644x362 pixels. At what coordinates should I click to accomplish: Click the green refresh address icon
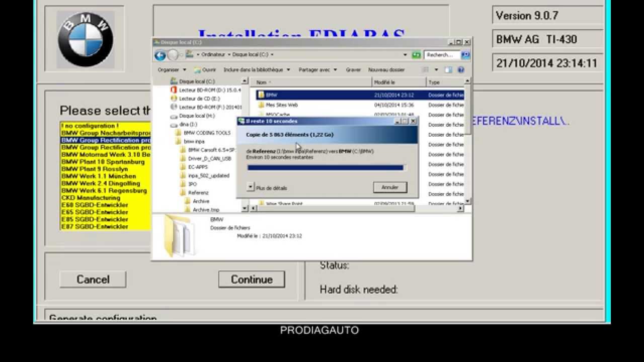tap(416, 55)
